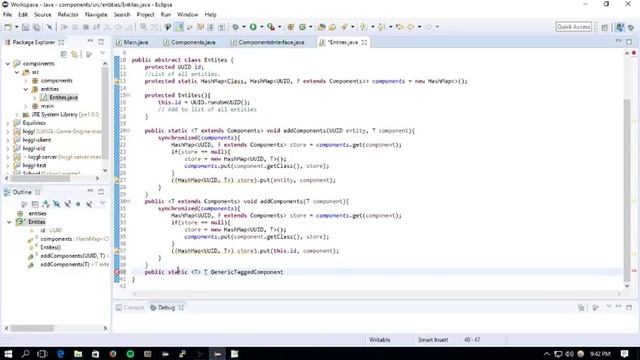Open New file dropdown arrow
This screenshot has width=640, height=360.
pyautogui.click(x=16, y=27)
